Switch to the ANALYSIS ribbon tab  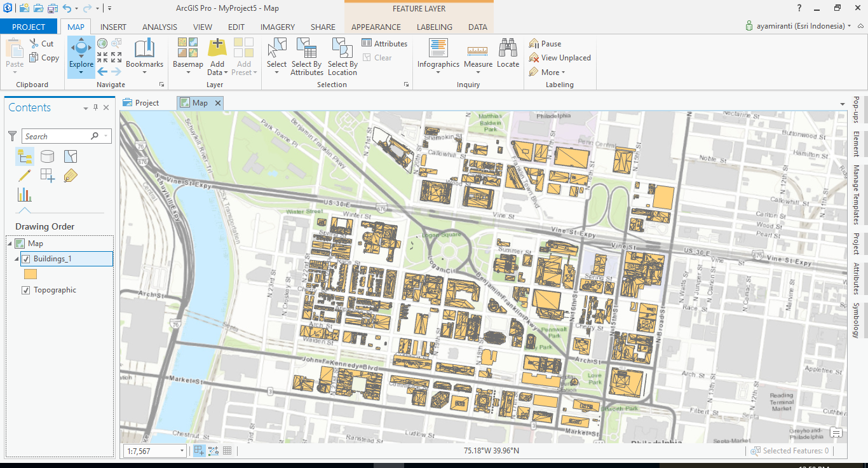(x=159, y=27)
